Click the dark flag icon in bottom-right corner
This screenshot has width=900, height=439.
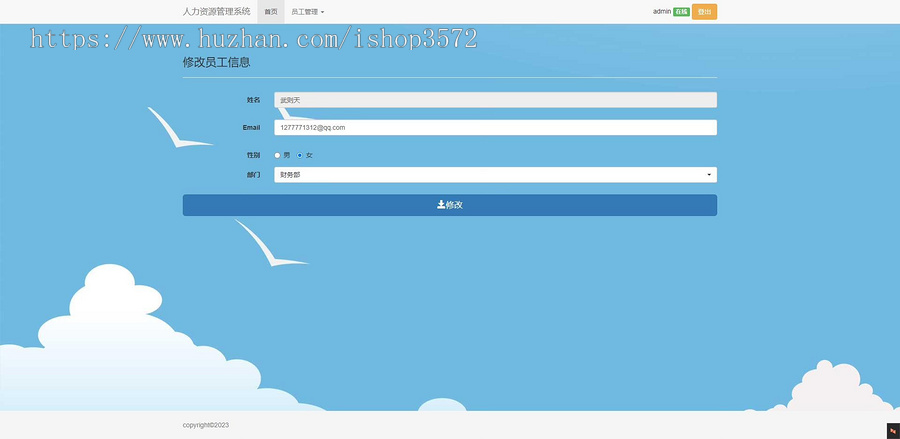893,430
